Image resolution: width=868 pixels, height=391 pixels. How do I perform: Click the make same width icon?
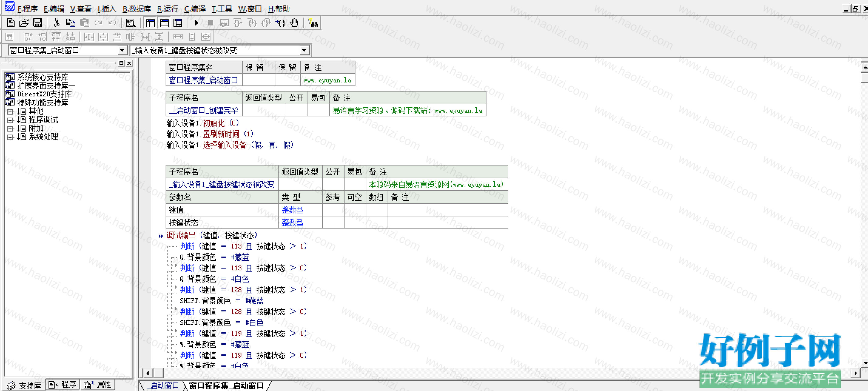click(178, 37)
